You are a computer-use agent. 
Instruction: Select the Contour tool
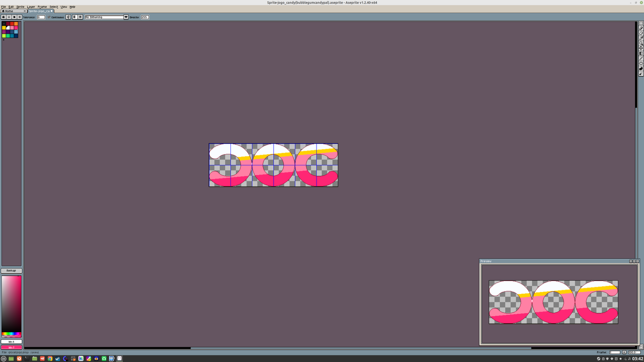point(641,68)
